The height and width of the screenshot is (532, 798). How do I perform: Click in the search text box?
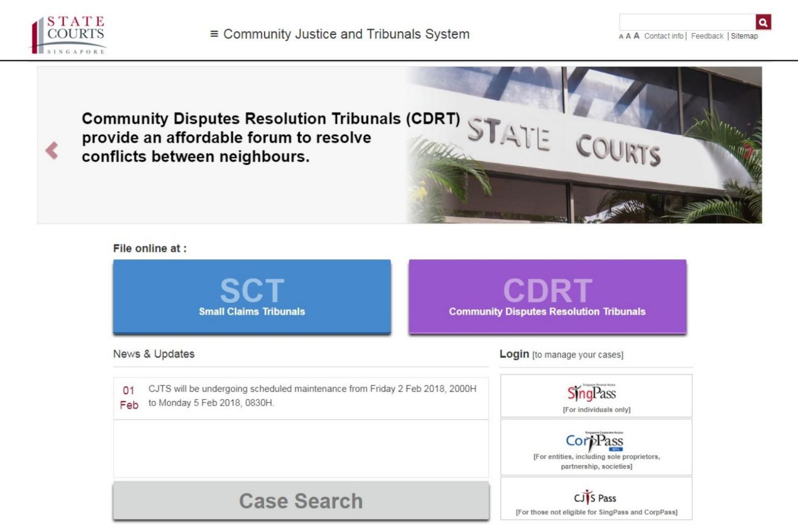(687, 22)
